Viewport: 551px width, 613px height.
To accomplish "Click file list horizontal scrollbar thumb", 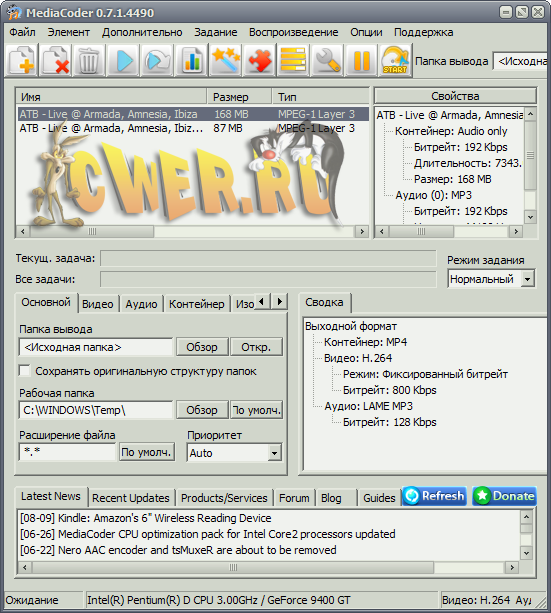I will pos(92,231).
